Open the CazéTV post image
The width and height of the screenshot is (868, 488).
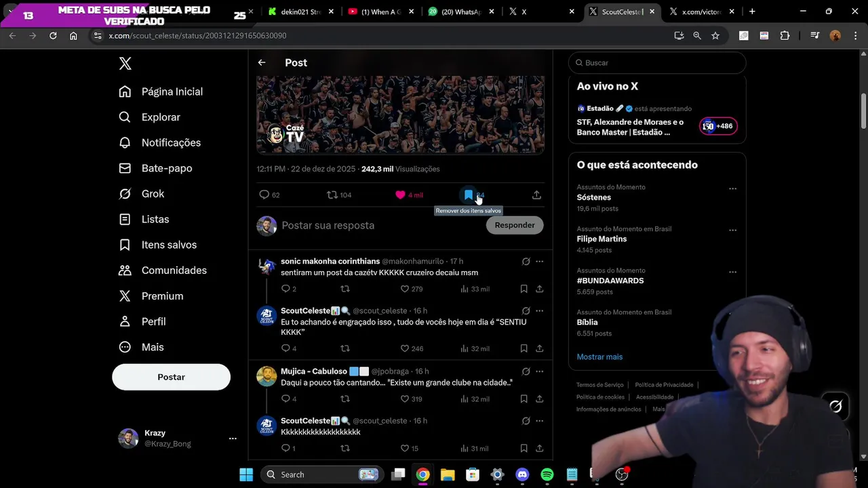400,114
